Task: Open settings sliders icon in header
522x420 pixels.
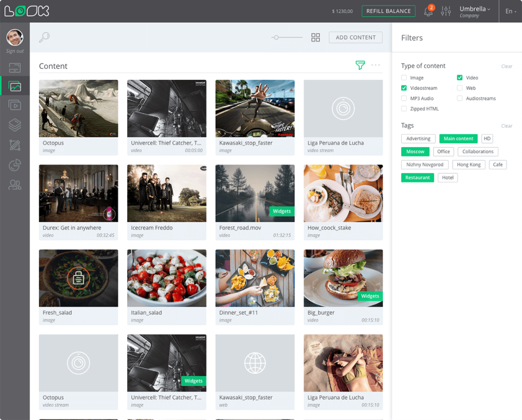Action: click(x=446, y=11)
